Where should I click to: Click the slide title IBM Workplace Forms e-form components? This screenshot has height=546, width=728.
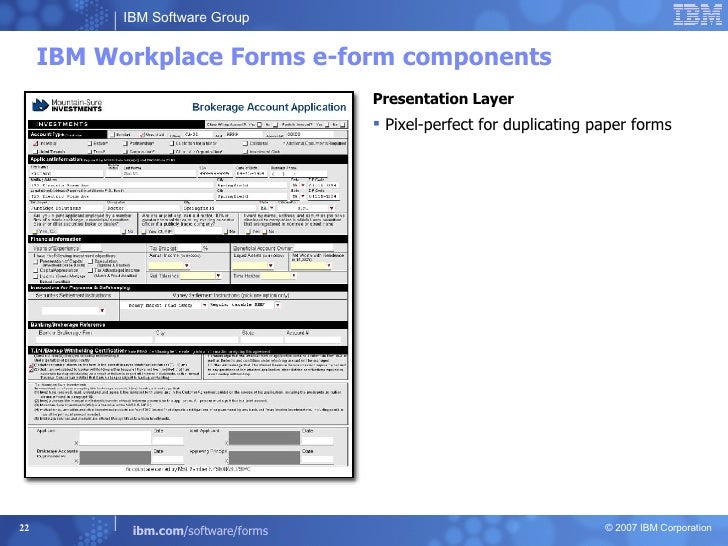294,57
